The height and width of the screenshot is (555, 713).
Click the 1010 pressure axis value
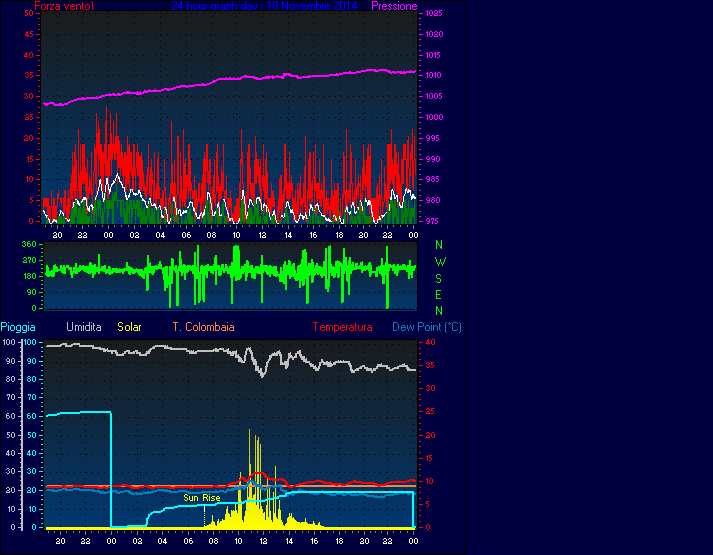[434, 75]
